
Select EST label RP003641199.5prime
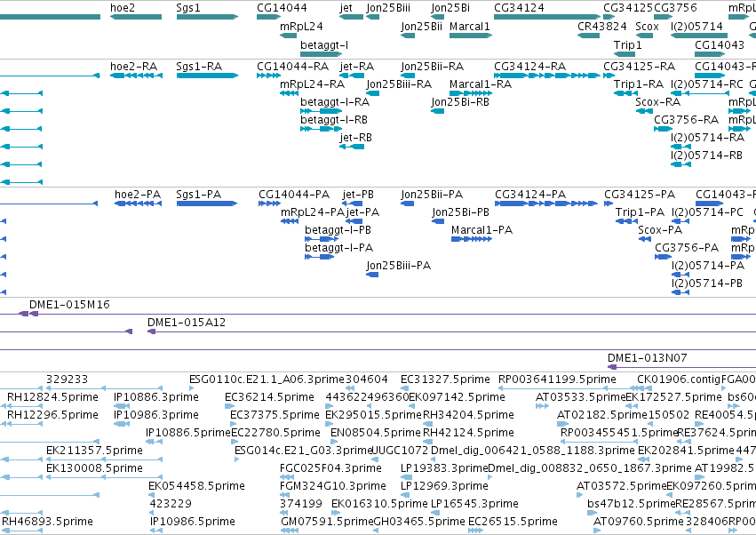[557, 379]
